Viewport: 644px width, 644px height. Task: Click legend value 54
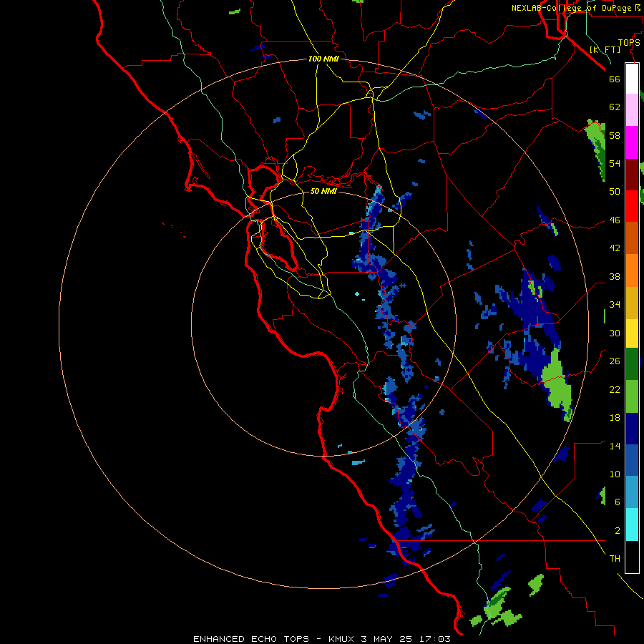615,163
